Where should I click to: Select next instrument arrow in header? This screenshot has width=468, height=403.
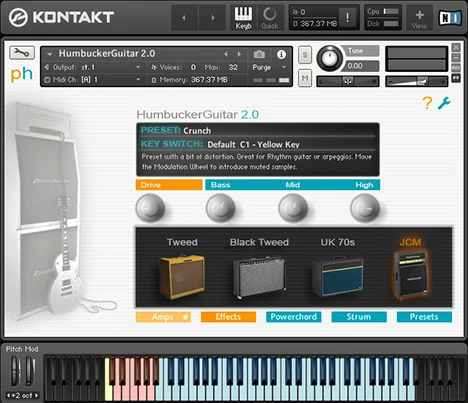239,54
